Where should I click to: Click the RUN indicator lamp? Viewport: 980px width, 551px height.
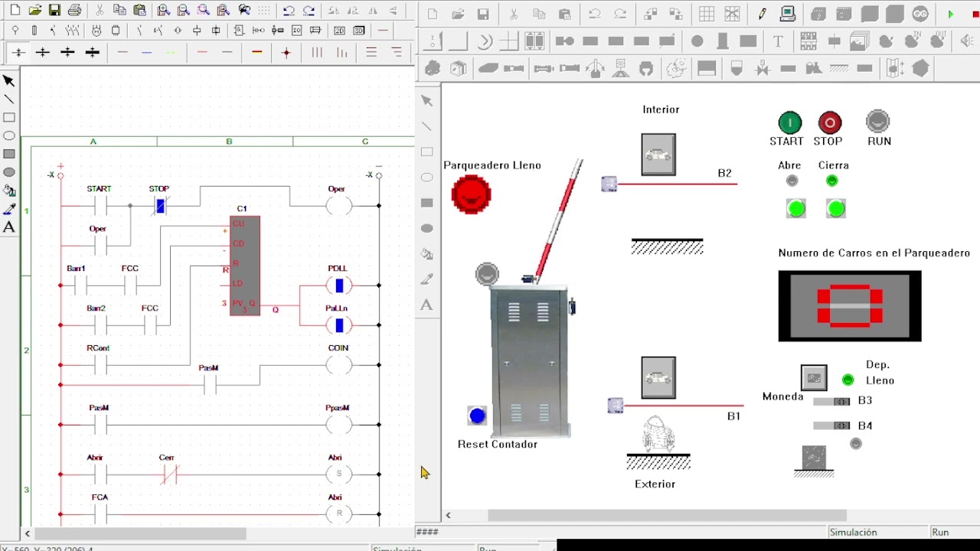(x=878, y=122)
